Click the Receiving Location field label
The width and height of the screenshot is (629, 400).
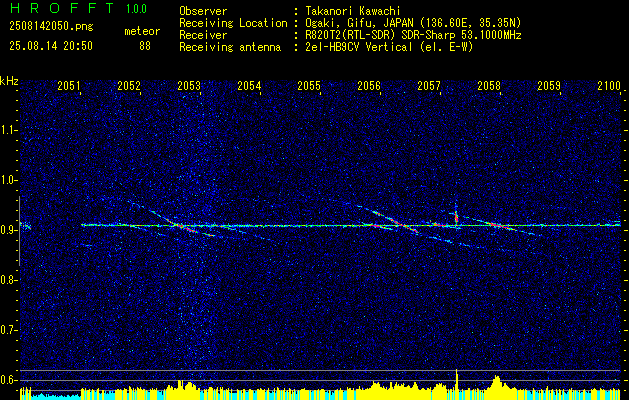click(x=233, y=23)
